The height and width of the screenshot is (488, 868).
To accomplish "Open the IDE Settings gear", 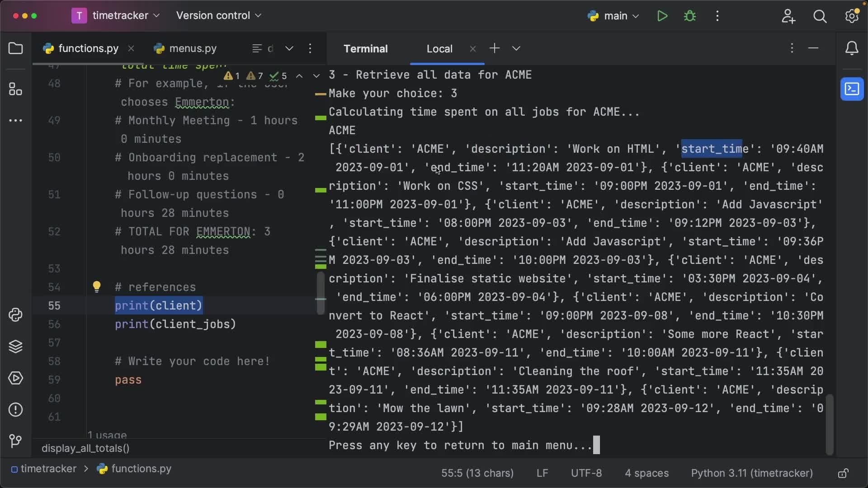I will 852,16.
